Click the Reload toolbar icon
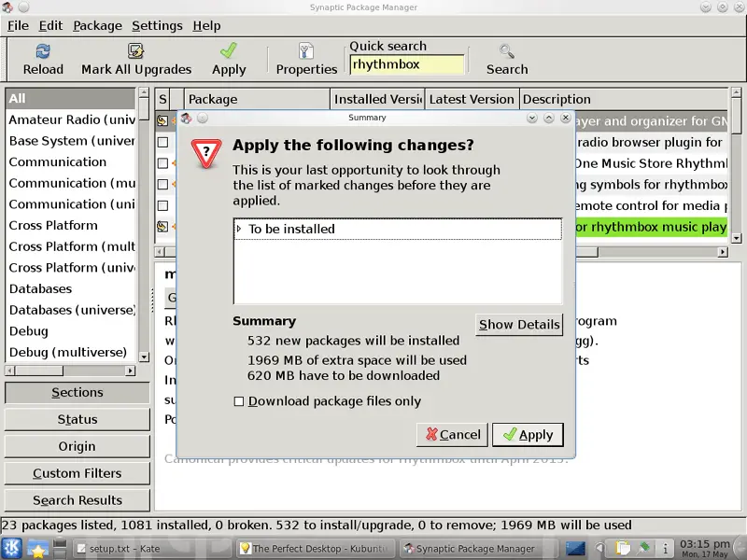 click(43, 51)
